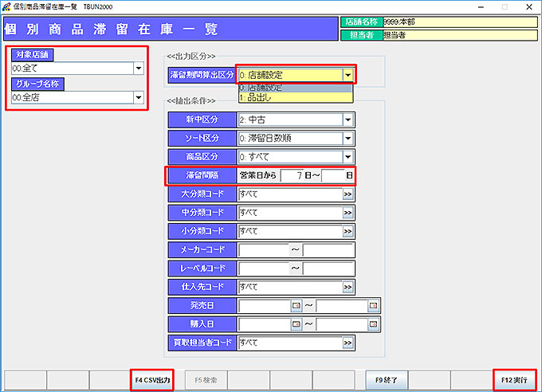Expand the グループ名称 dropdown
Screen dimensions: 542x392
(139, 97)
